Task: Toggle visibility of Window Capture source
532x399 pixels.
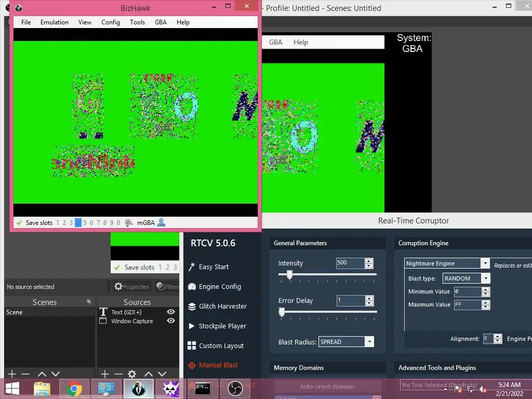Action: 171,321
